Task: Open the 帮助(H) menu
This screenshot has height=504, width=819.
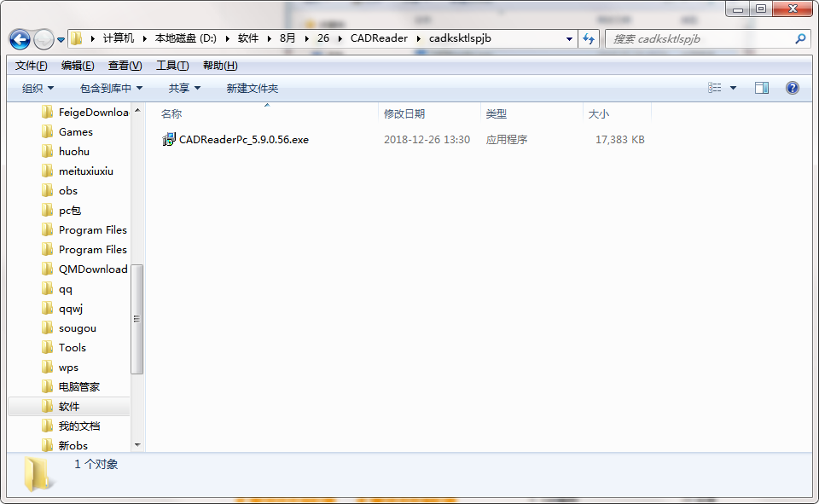Action: tap(220, 66)
